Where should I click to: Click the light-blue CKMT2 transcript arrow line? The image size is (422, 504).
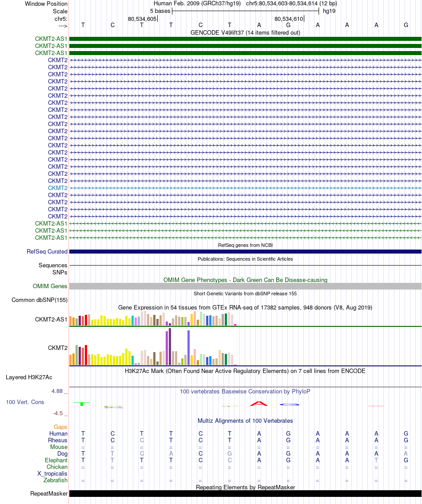coord(245,188)
